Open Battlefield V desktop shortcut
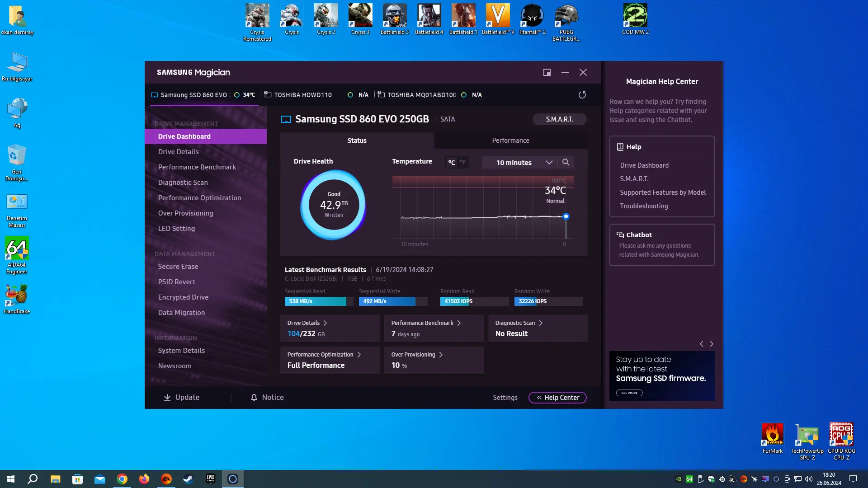The width and height of the screenshot is (868, 488). coord(498,19)
